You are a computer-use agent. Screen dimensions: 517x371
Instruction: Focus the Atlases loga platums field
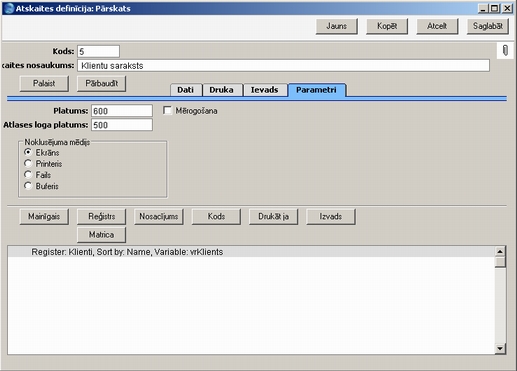pyautogui.click(x=122, y=125)
